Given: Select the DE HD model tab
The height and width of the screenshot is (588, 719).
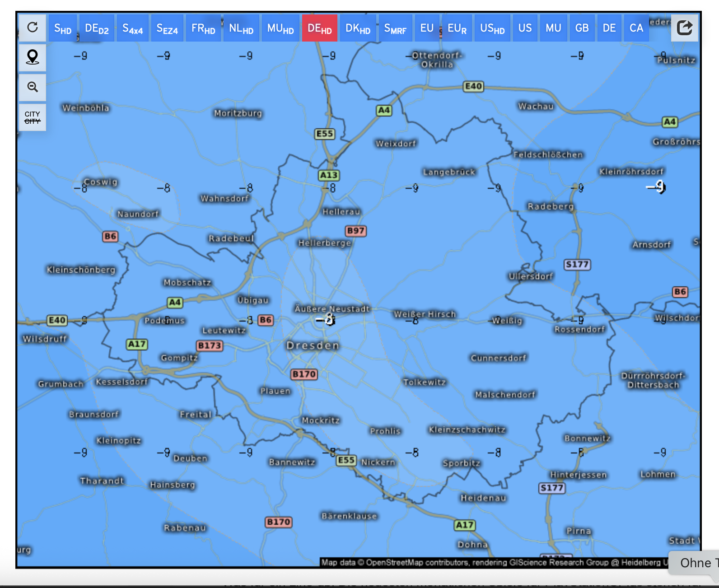Looking at the screenshot, I should tap(319, 28).
